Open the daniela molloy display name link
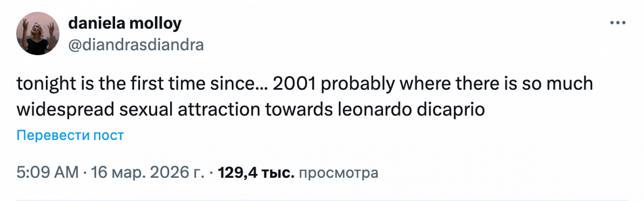The image size is (644, 201). tap(125, 24)
